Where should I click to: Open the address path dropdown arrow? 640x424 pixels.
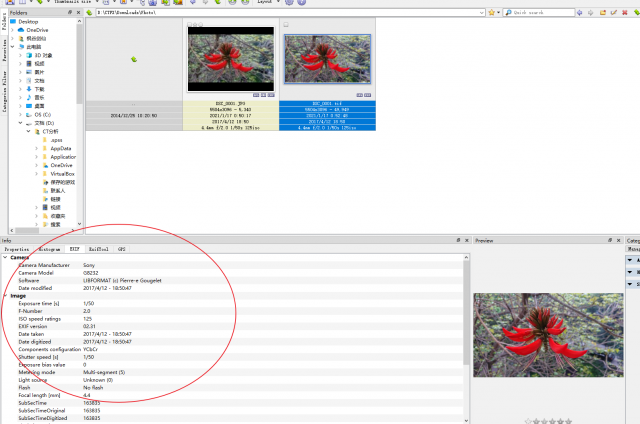(482, 13)
